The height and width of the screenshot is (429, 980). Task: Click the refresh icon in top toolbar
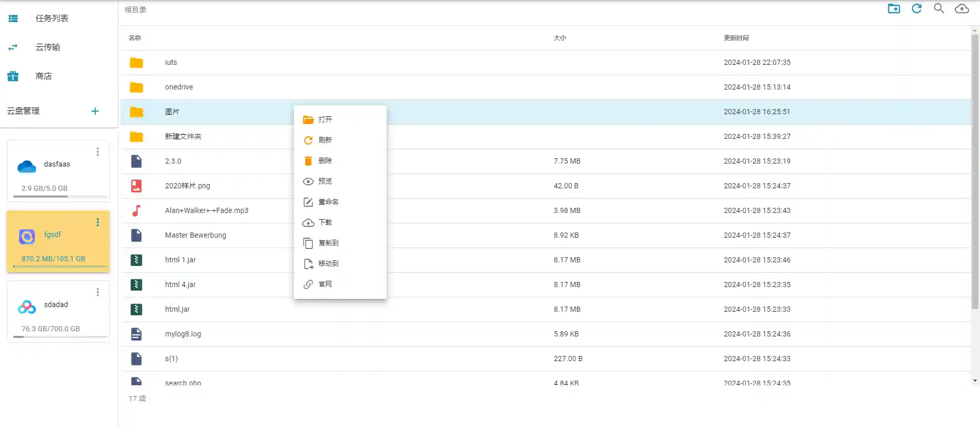pyautogui.click(x=916, y=9)
